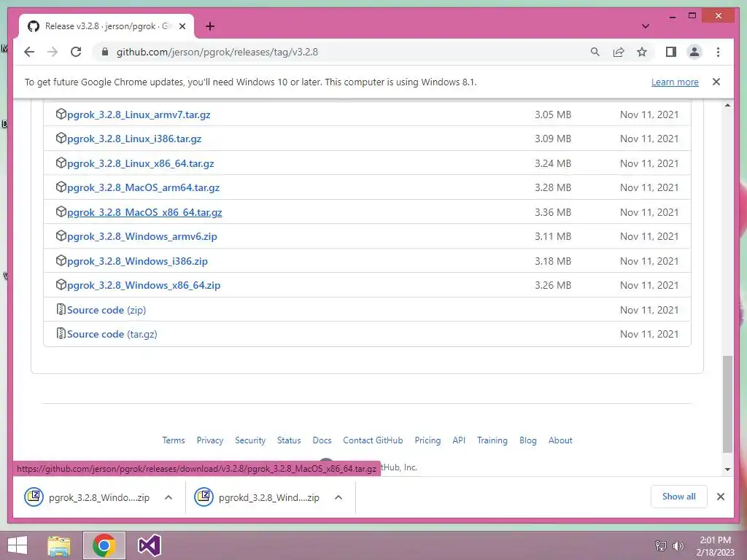Download pgrok_3.2.8_Linux_x86_64.tar.gz
This screenshot has width=747, height=560.
[141, 164]
